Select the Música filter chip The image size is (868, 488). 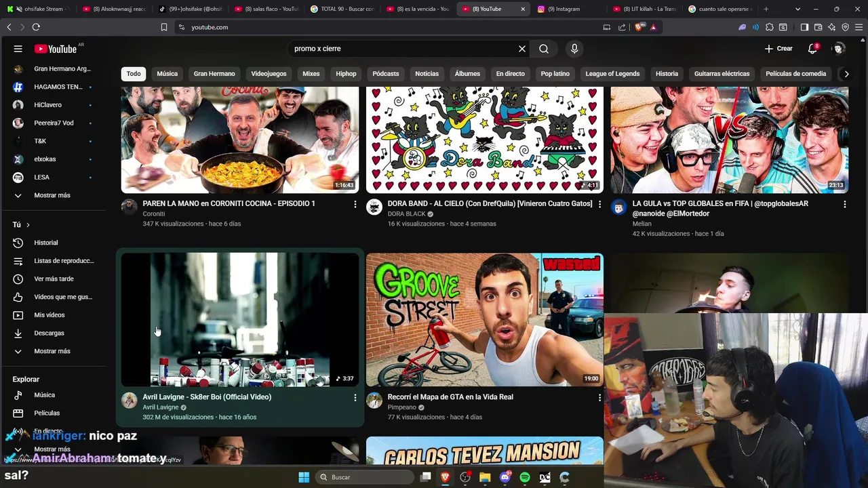167,74
